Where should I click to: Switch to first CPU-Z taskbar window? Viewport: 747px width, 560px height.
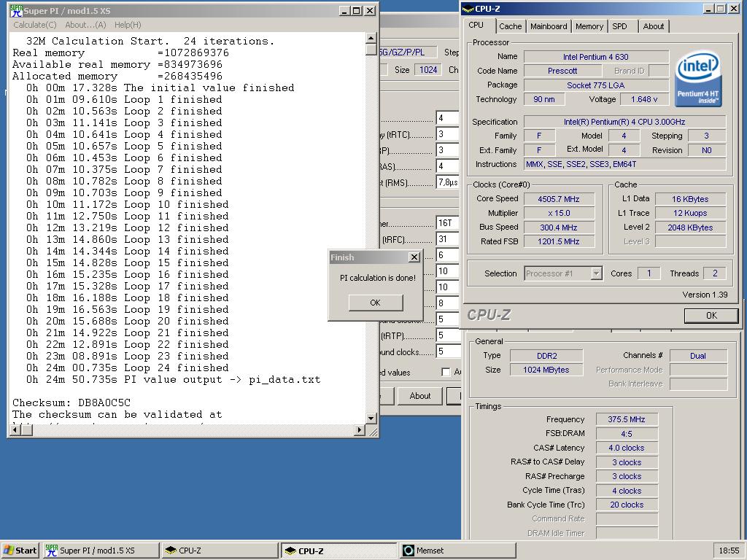(x=219, y=551)
